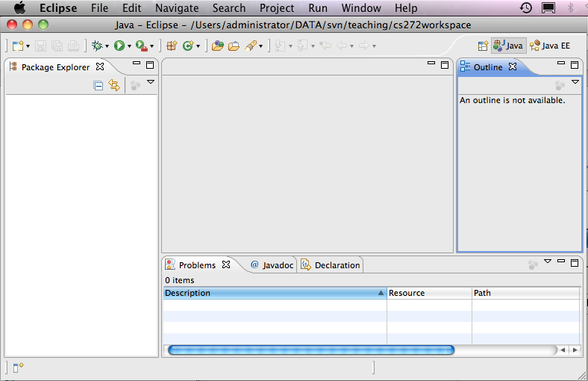The image size is (588, 381).
Task: Click the Back navigation arrow
Action: [x=342, y=46]
